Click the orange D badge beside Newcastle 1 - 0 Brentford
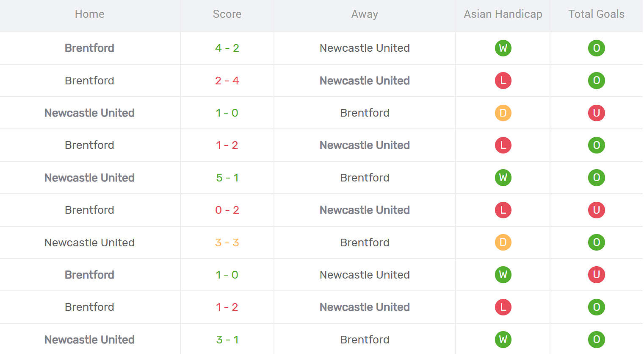Screen dimensions: 644x354 pos(503,113)
